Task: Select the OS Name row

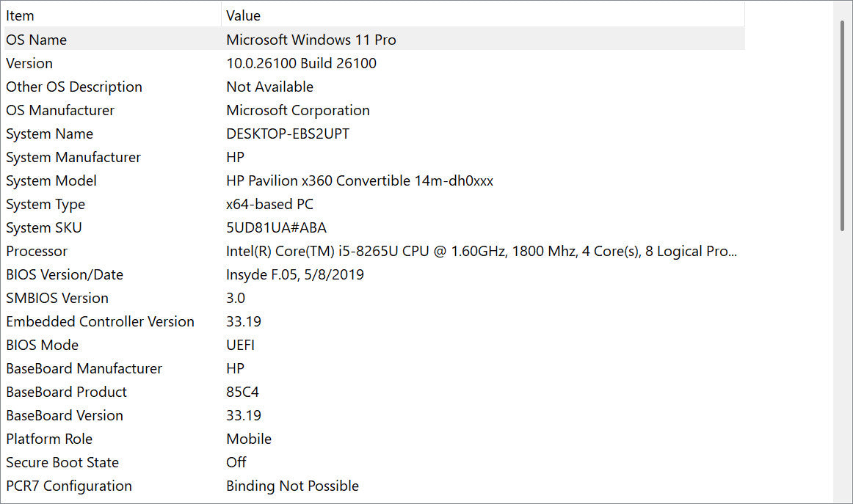Action: (36, 40)
